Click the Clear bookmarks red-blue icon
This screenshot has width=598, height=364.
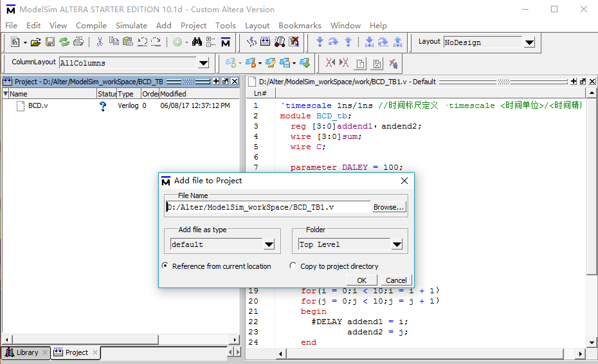click(393, 63)
